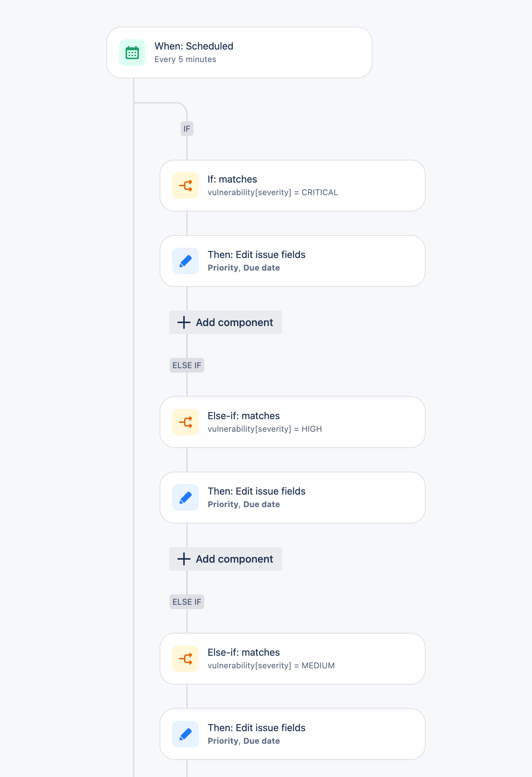
Task: Click 'Add component' below the HIGH branch
Action: (225, 559)
